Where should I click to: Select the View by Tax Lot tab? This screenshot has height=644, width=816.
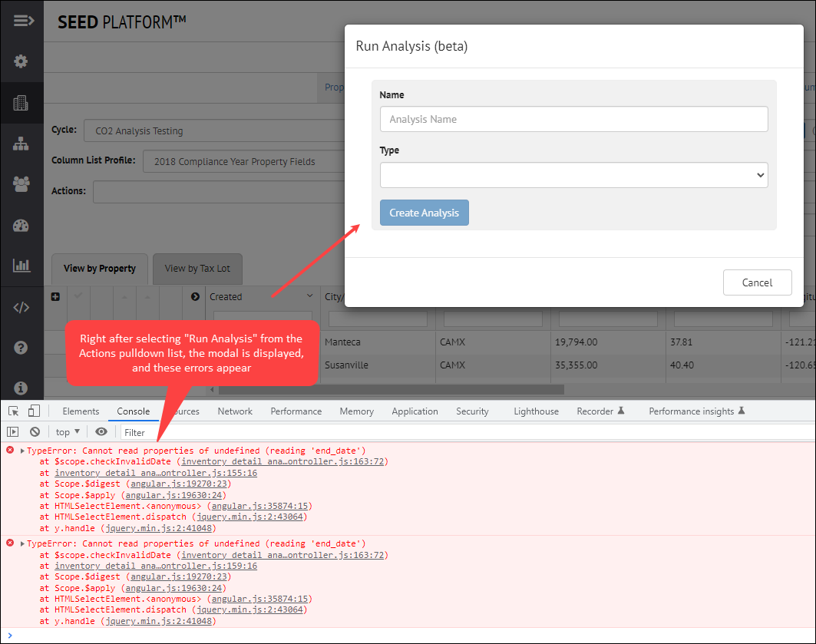(x=197, y=269)
